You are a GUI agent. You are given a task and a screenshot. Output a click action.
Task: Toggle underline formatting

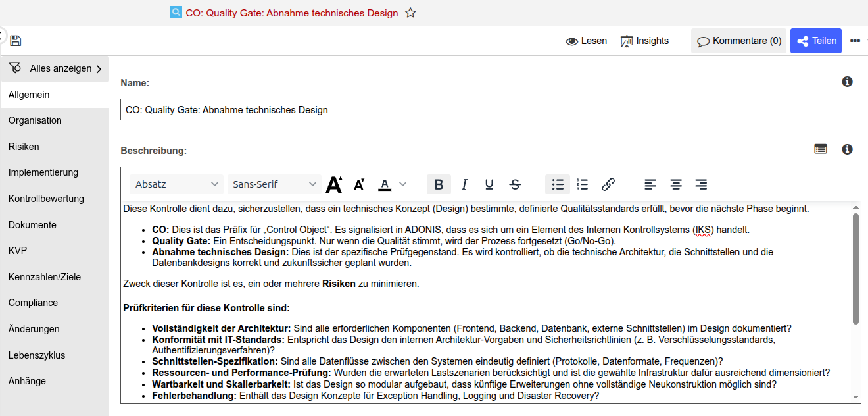(489, 184)
